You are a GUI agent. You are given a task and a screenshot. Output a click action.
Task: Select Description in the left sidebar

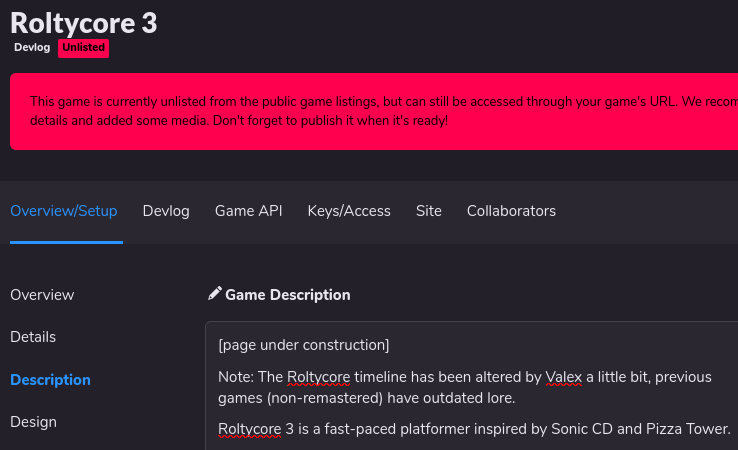(50, 380)
